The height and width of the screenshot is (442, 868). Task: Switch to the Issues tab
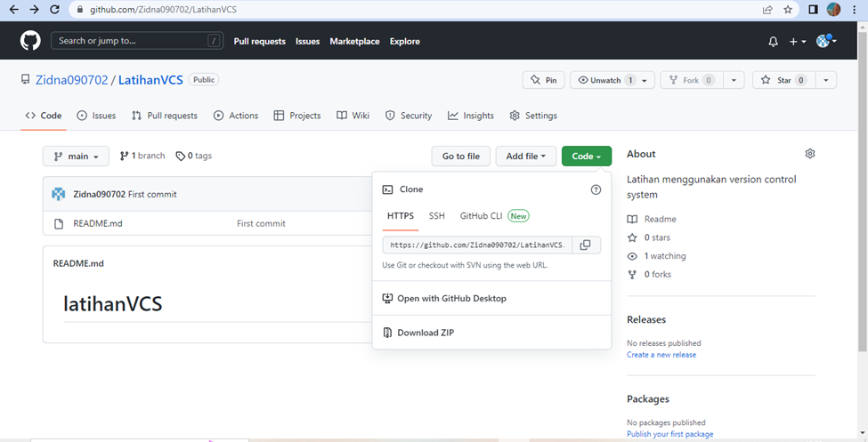coord(96,116)
